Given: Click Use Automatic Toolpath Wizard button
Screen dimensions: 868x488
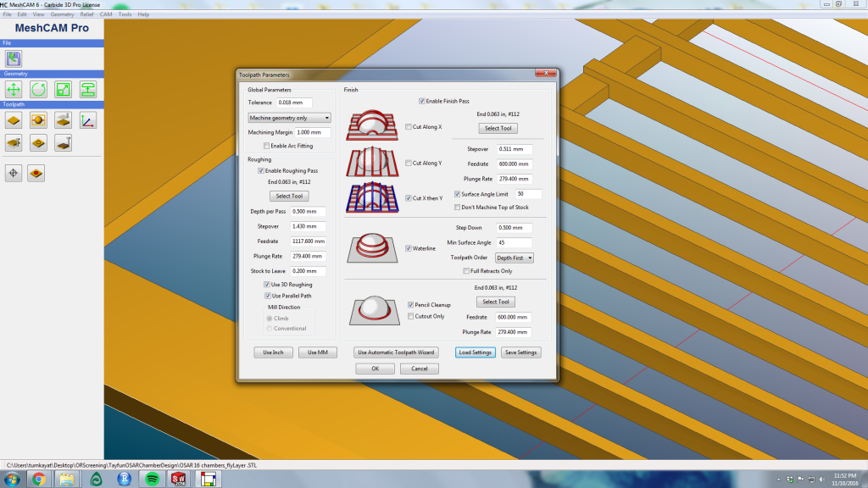Looking at the screenshot, I should [396, 352].
